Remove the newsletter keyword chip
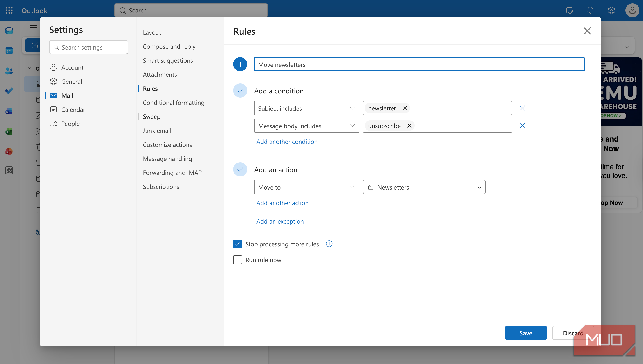Screen dimensions: 643x364 [x=405, y=108]
